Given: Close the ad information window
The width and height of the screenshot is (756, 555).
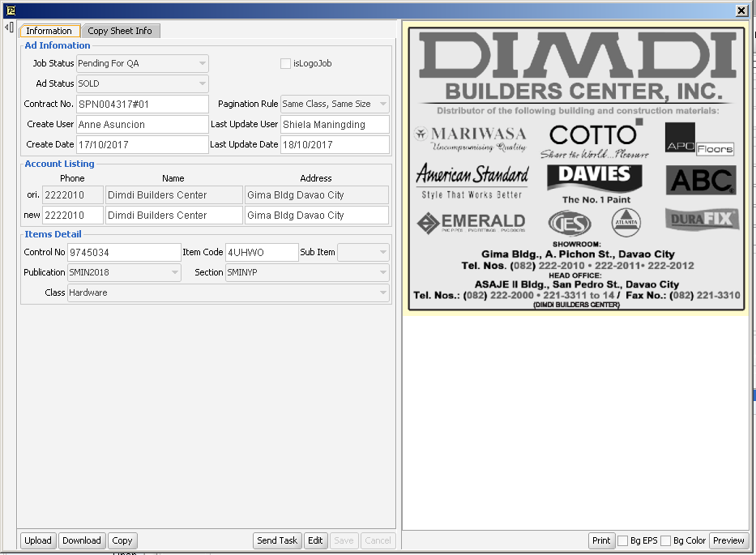Looking at the screenshot, I should click(x=741, y=11).
